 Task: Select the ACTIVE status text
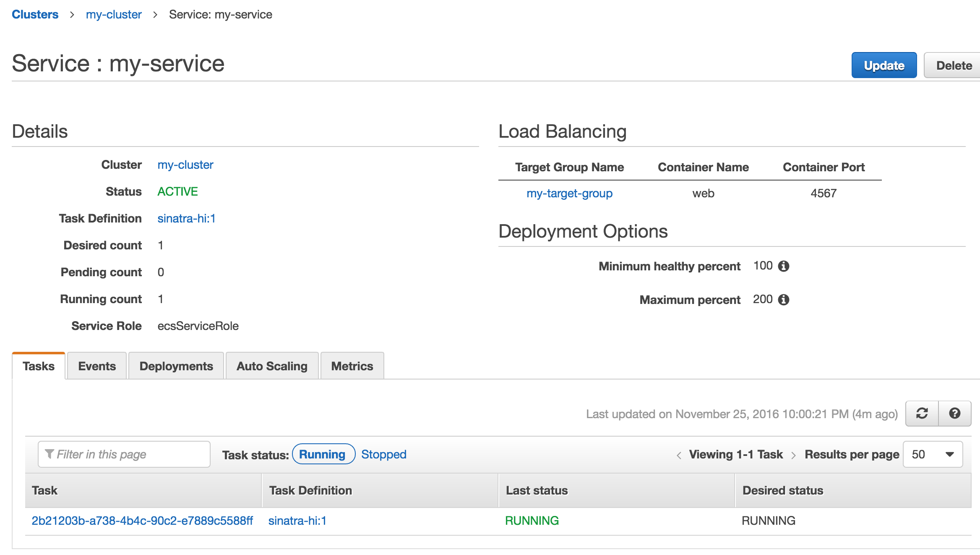coord(177,191)
